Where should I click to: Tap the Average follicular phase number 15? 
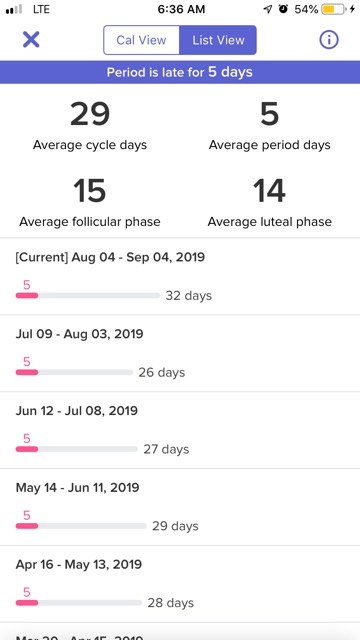(x=90, y=191)
